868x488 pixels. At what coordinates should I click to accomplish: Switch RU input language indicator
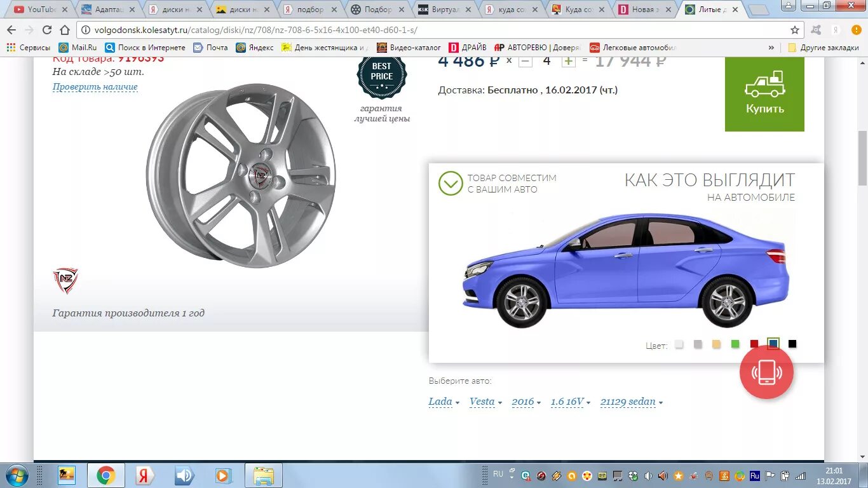pyautogui.click(x=498, y=474)
